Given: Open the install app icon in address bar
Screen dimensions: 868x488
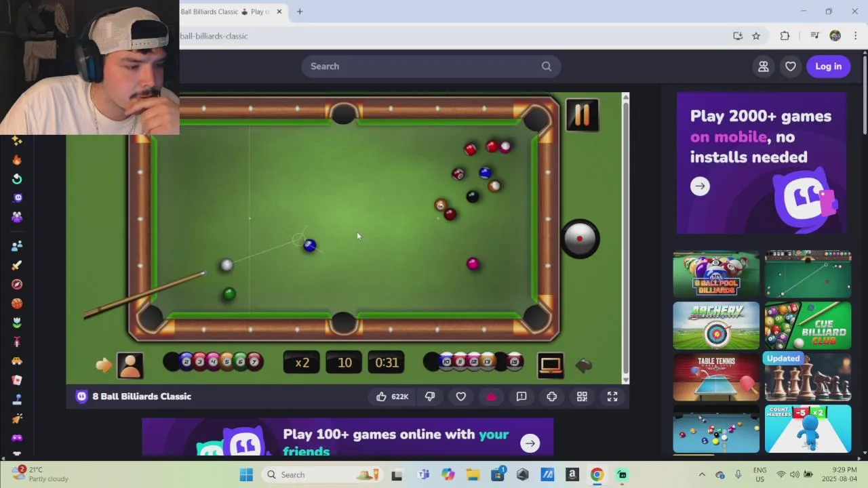Looking at the screenshot, I should click(x=738, y=36).
